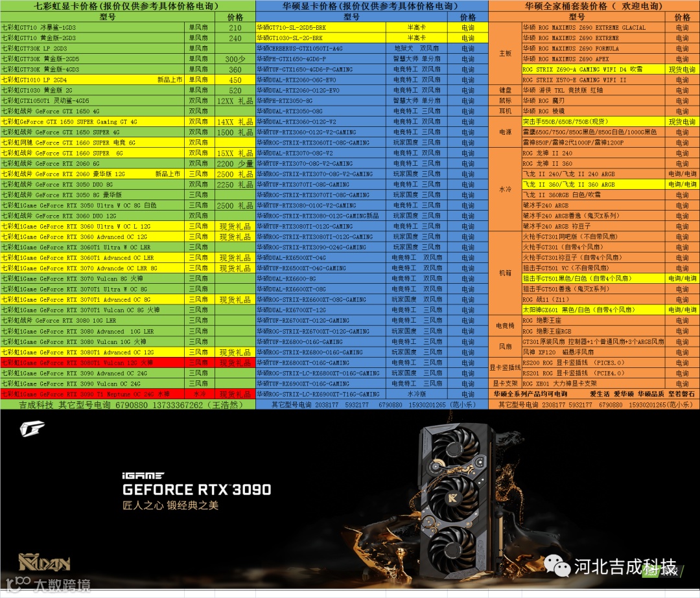This screenshot has width=700, height=598.
Task: Click cell 七彩虹网驰 GeForce GTX 1660 SUPER 电竞 6G
Action: [x=93, y=143]
